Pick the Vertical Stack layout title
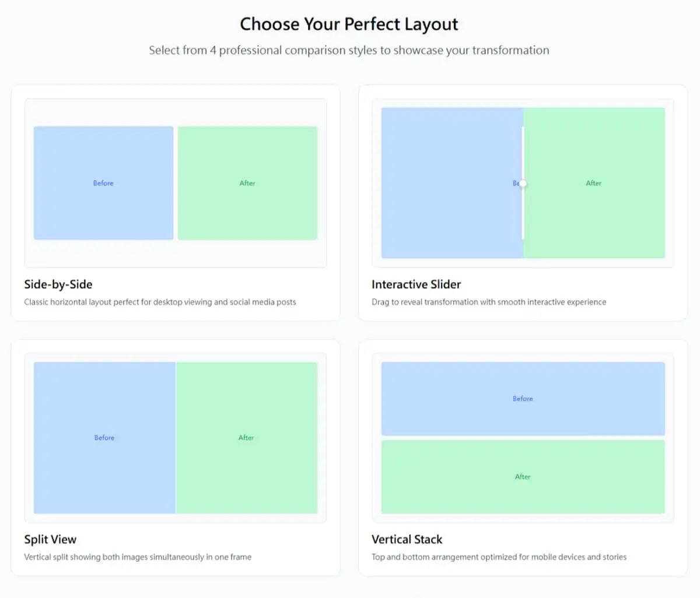 coord(407,539)
